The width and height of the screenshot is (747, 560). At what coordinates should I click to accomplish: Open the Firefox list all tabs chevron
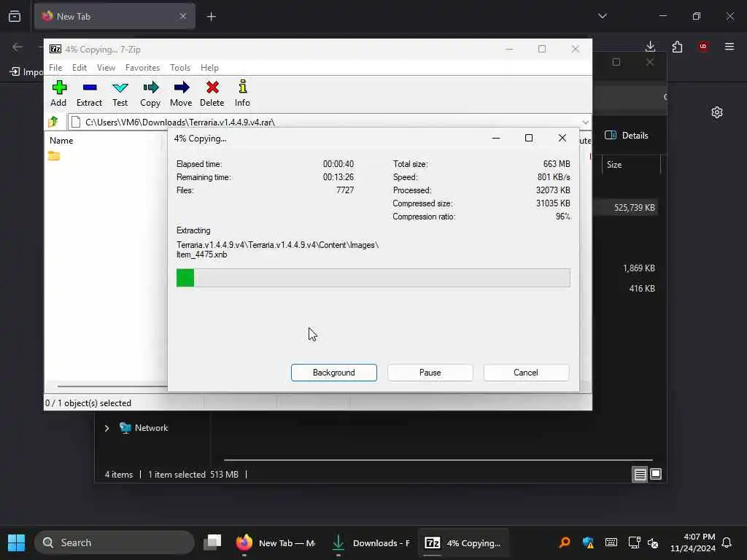602,16
